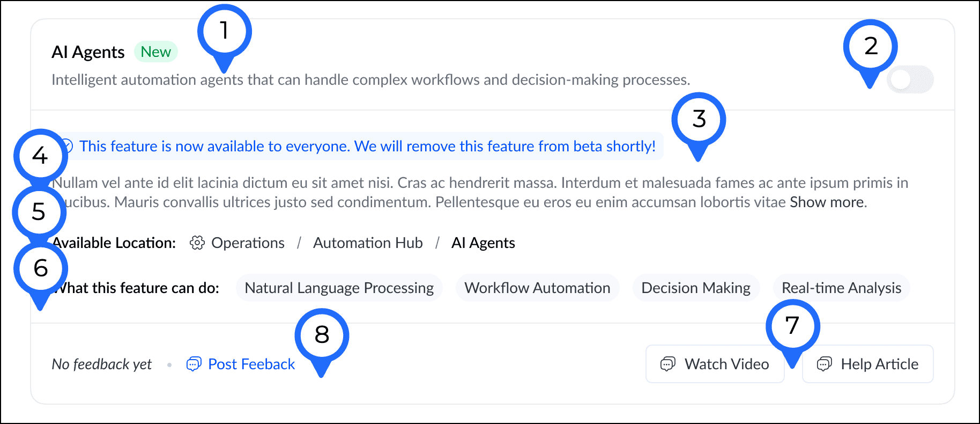Click numbered callout marker 2
The height and width of the screenshot is (424, 980).
pyautogui.click(x=870, y=47)
